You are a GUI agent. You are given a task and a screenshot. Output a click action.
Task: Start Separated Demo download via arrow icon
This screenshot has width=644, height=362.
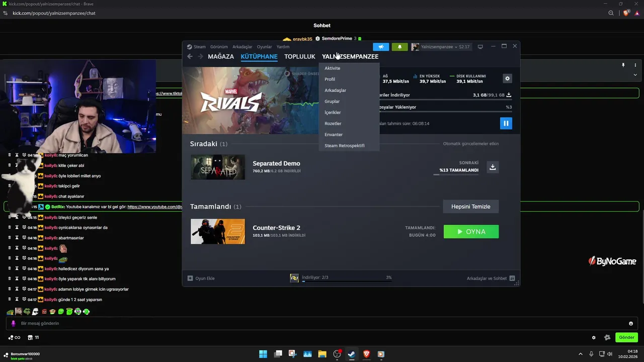(493, 167)
